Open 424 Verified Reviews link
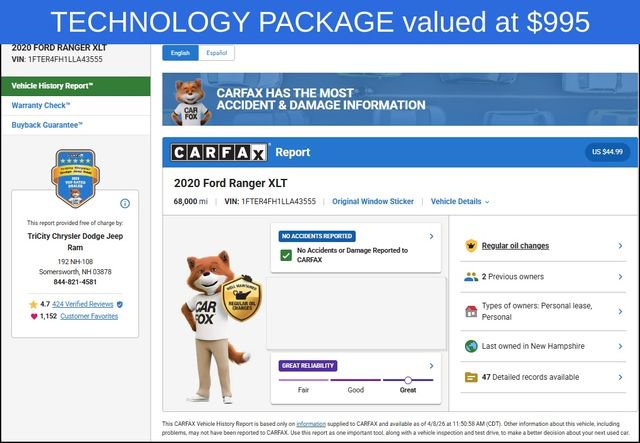 click(82, 304)
